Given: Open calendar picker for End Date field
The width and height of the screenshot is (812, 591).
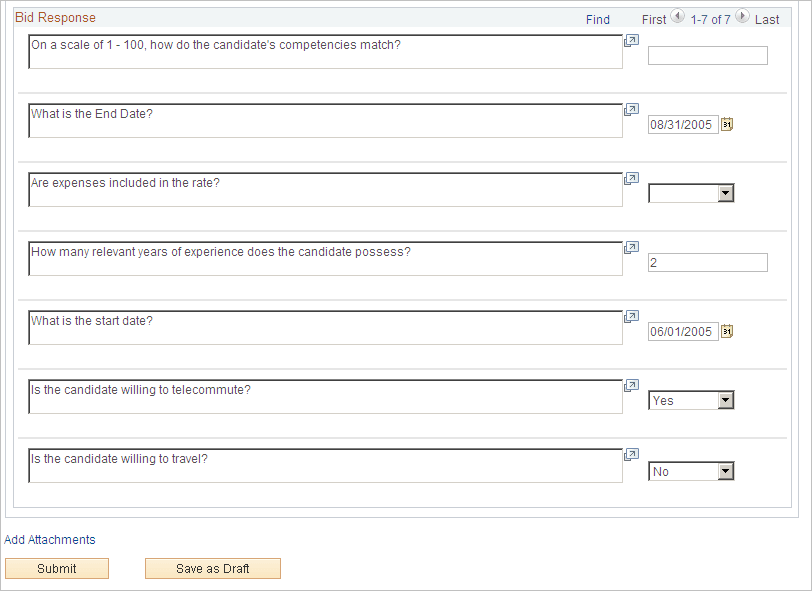Looking at the screenshot, I should [x=727, y=124].
